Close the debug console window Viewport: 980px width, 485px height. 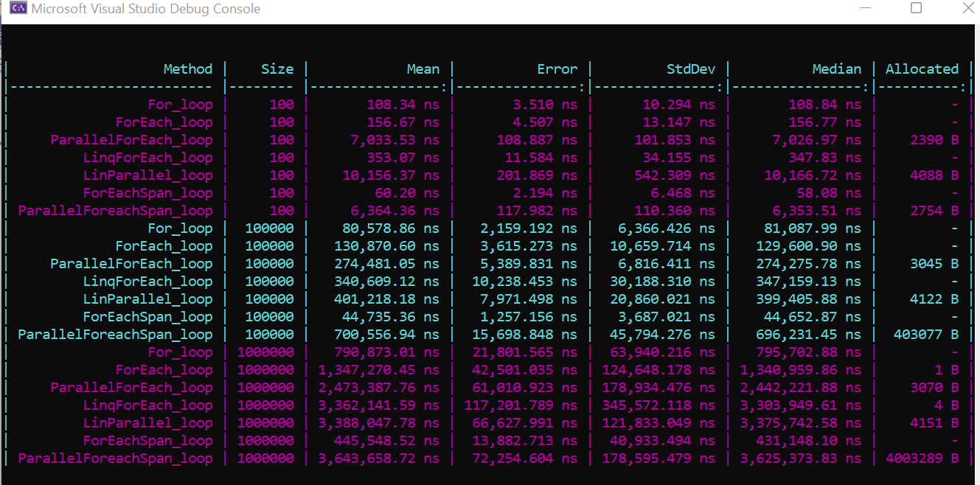[967, 9]
